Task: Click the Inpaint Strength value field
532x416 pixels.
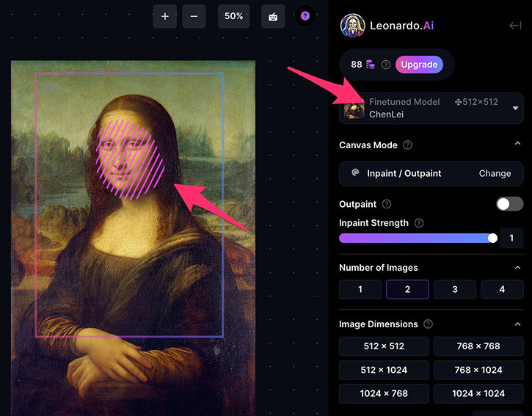Action: tap(511, 238)
